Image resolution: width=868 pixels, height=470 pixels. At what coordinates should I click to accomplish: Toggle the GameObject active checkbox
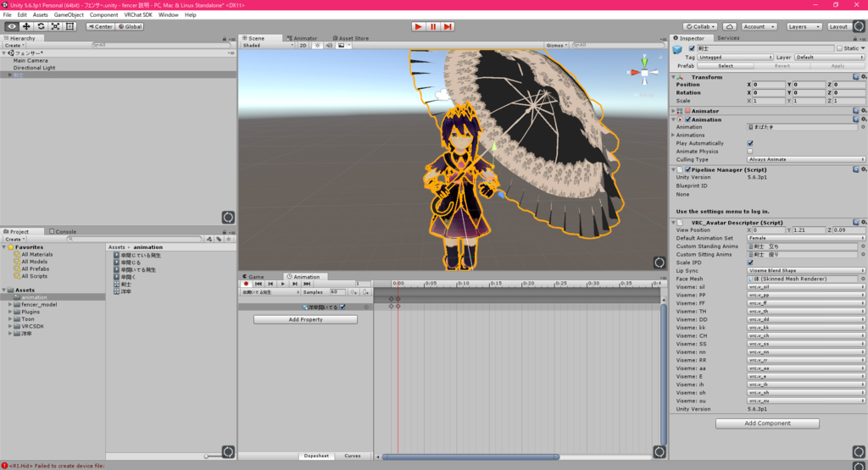(x=692, y=48)
